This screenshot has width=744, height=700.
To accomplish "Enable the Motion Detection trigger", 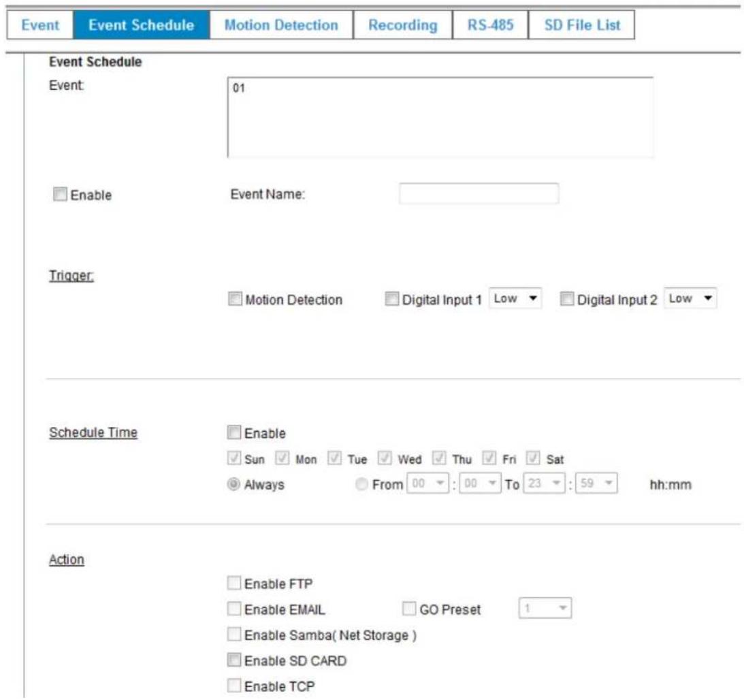I will 235,299.
